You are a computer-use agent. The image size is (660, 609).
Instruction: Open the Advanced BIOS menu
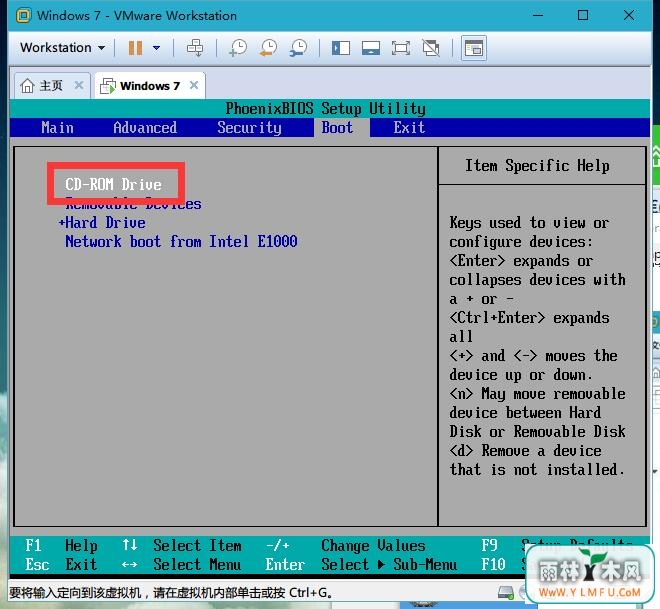pyautogui.click(x=145, y=128)
